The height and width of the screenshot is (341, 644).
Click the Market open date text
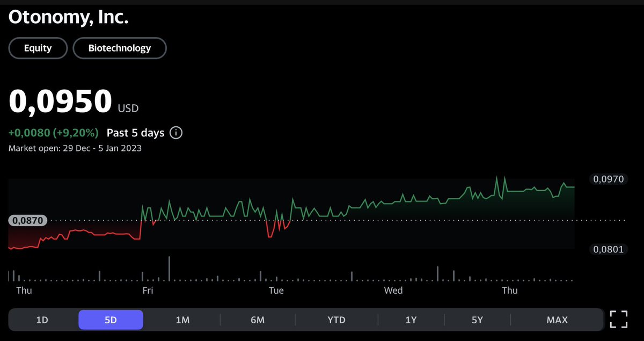(x=75, y=148)
